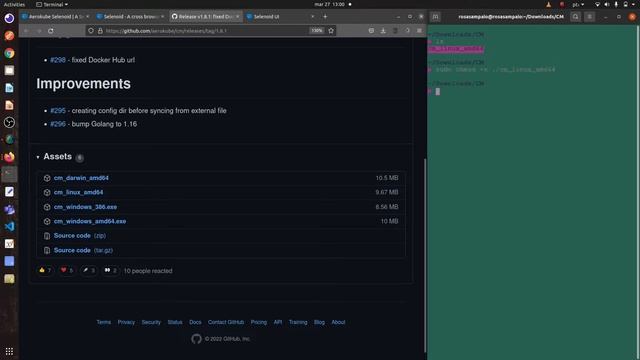The width and height of the screenshot is (640, 360).
Task: Click package icon beside cm_windows_amd64.exe
Action: tap(47, 221)
